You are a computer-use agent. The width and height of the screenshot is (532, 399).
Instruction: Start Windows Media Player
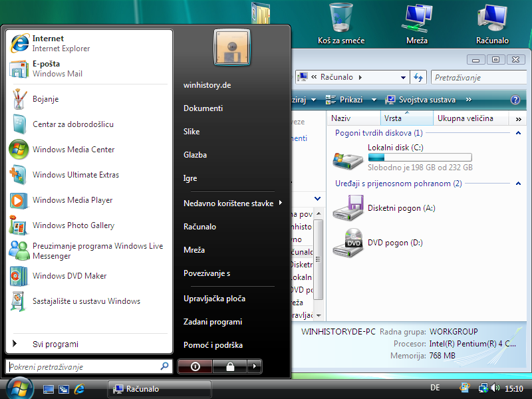tap(89, 200)
